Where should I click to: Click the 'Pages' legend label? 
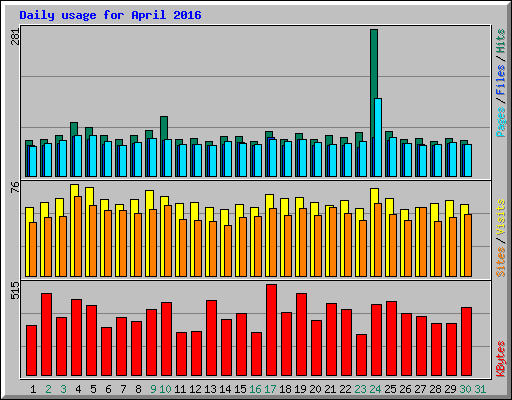501,122
